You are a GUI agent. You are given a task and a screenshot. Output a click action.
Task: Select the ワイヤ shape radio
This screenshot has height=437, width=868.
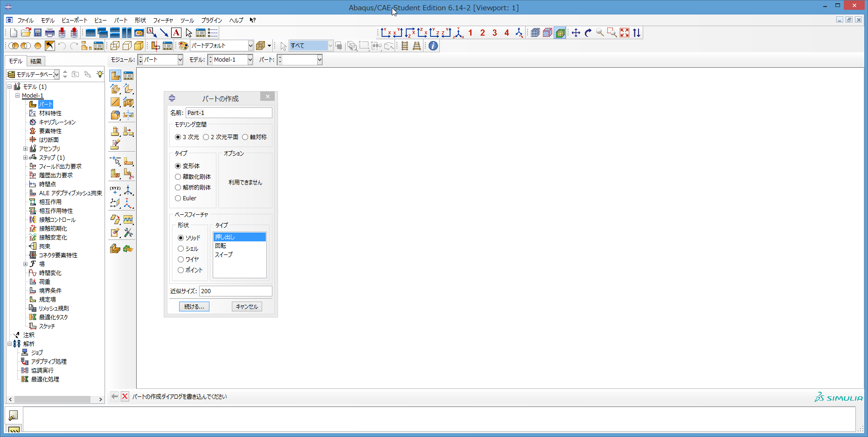tap(181, 259)
